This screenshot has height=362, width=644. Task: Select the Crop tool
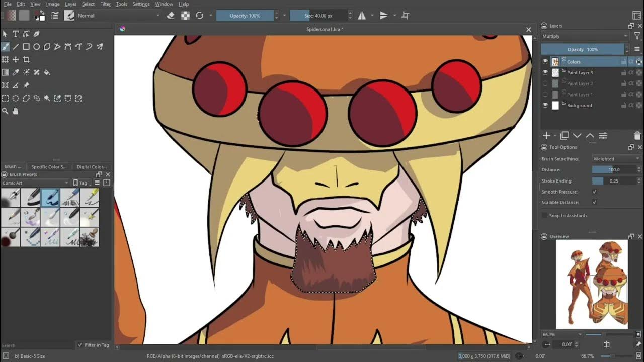click(26, 59)
